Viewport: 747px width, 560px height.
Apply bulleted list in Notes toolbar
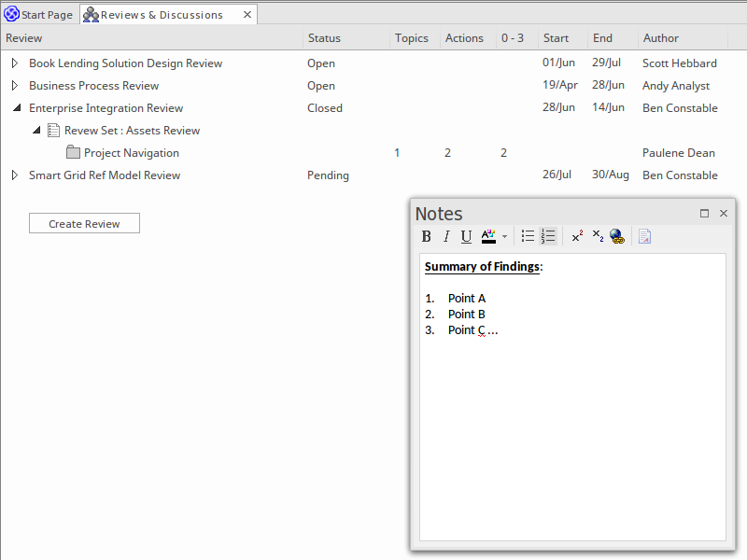(x=528, y=237)
